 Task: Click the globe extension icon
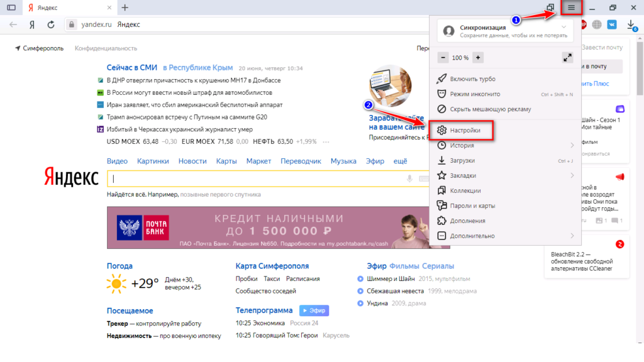(x=597, y=25)
